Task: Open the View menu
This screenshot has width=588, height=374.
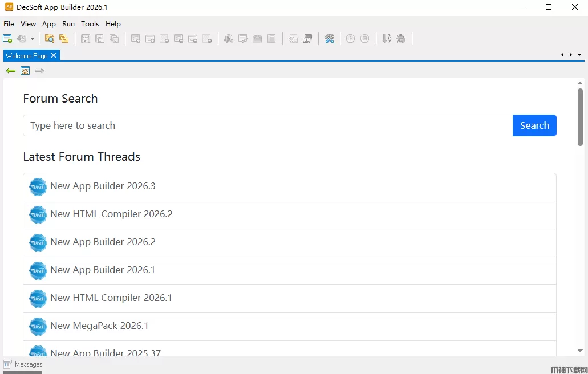Action: (28, 23)
